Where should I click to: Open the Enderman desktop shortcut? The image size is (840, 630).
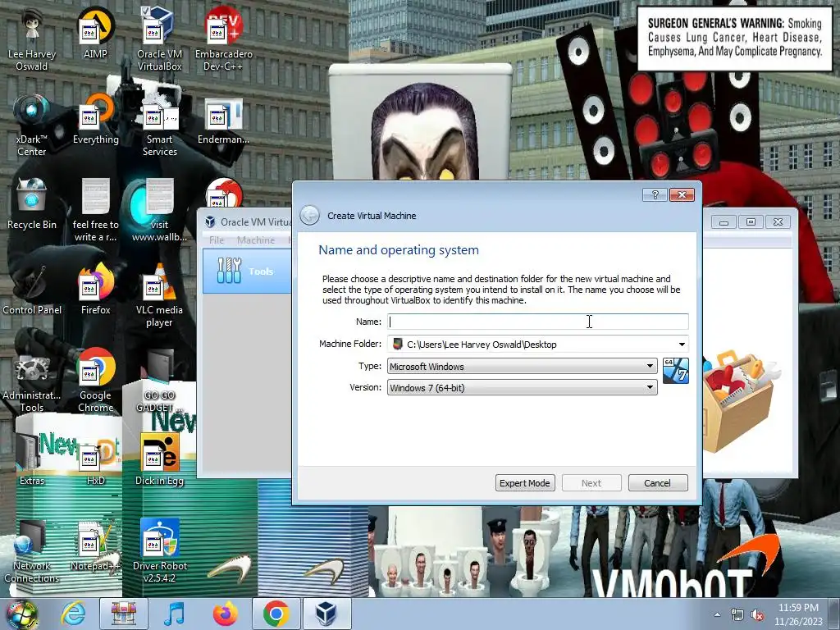[x=223, y=121]
